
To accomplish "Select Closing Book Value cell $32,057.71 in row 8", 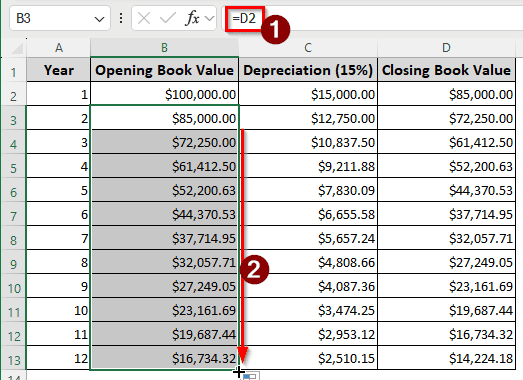I will pos(446,238).
